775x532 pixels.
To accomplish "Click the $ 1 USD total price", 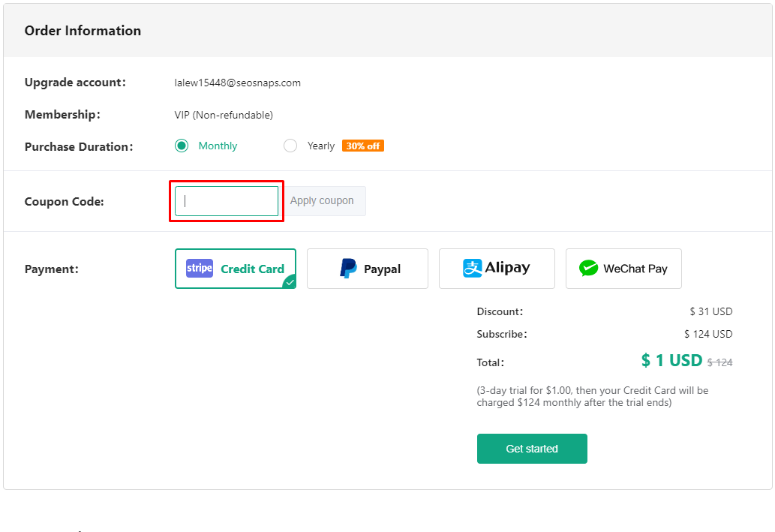I will point(671,361).
